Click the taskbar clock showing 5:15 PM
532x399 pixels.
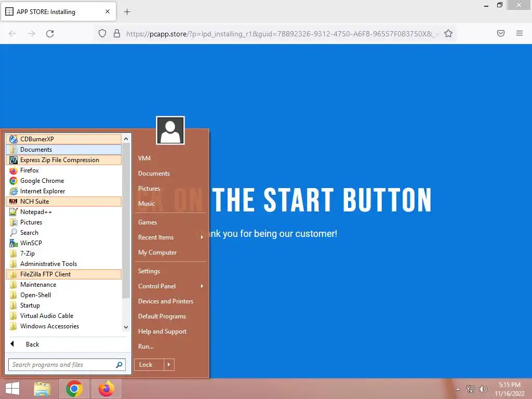click(509, 389)
